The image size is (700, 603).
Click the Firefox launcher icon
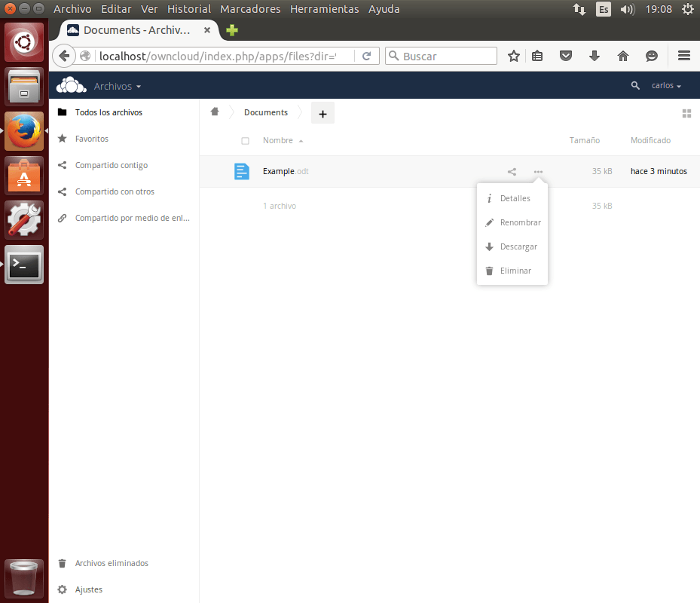coord(24,131)
